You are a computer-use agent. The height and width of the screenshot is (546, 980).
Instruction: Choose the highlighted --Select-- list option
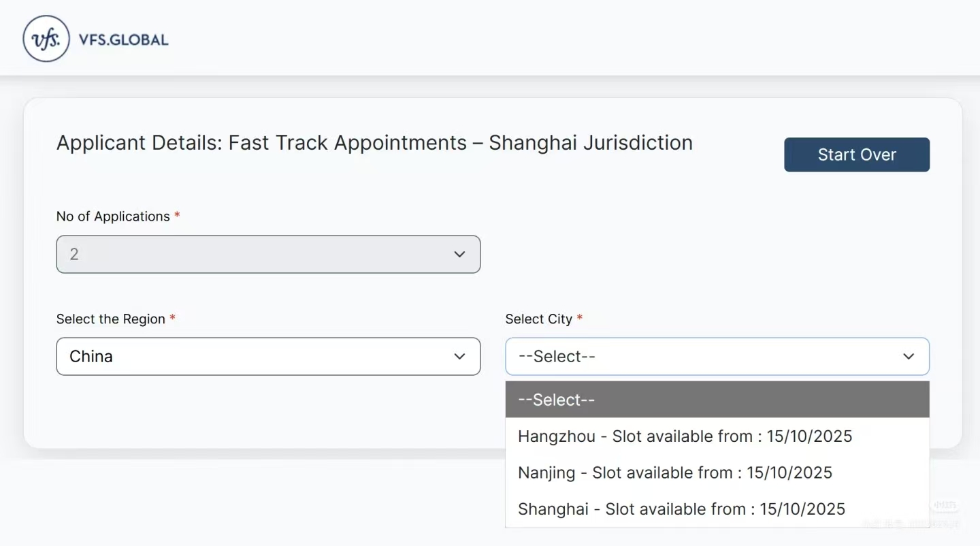point(717,400)
